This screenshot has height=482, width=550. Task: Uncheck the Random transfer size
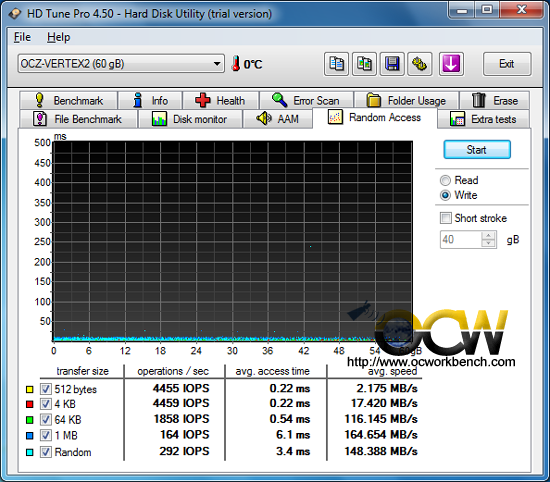(x=46, y=452)
